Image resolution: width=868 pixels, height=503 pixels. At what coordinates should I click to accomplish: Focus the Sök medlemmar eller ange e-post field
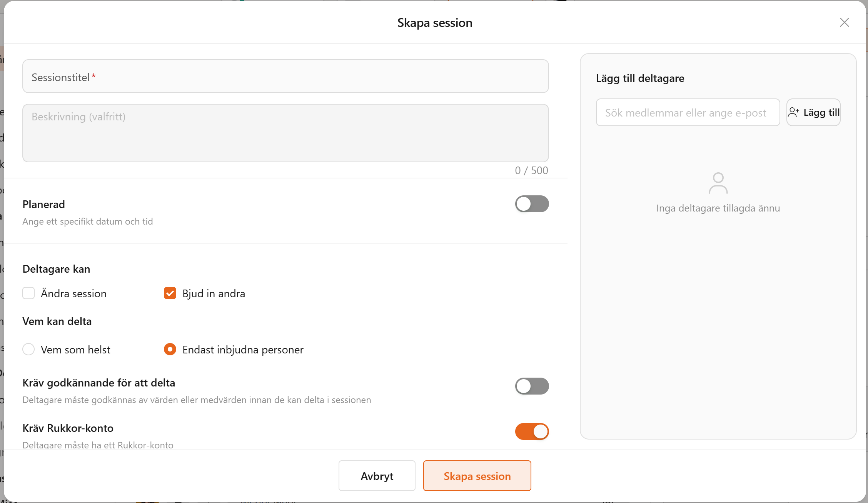coord(688,112)
